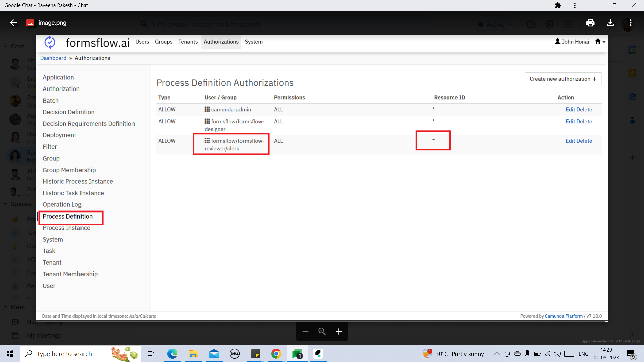Click the Find people, spaces, and messages field
The height and width of the screenshot is (362, 644).
(207, 24)
